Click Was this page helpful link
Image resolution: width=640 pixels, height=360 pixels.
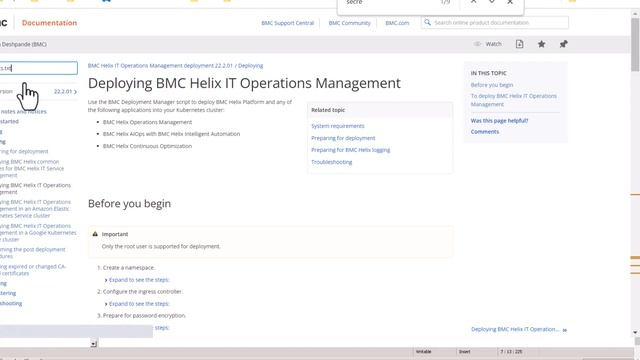499,121
